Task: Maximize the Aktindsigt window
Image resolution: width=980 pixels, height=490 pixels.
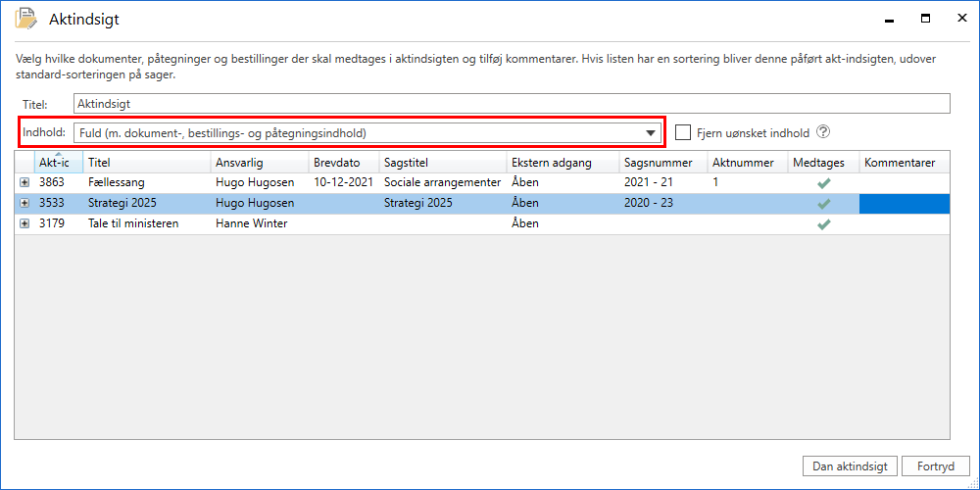Action: (924, 19)
